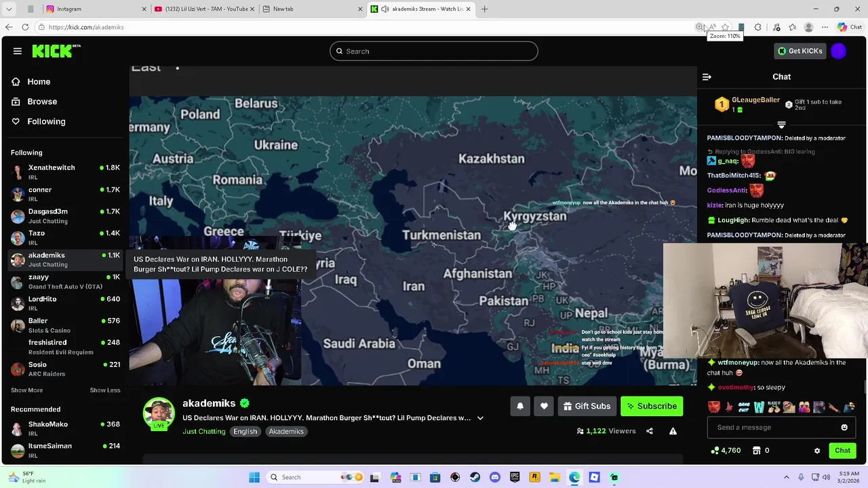Viewport: 868px width, 488px height.
Task: Open Dasgasd3m channel in Following
Action: tap(65, 216)
